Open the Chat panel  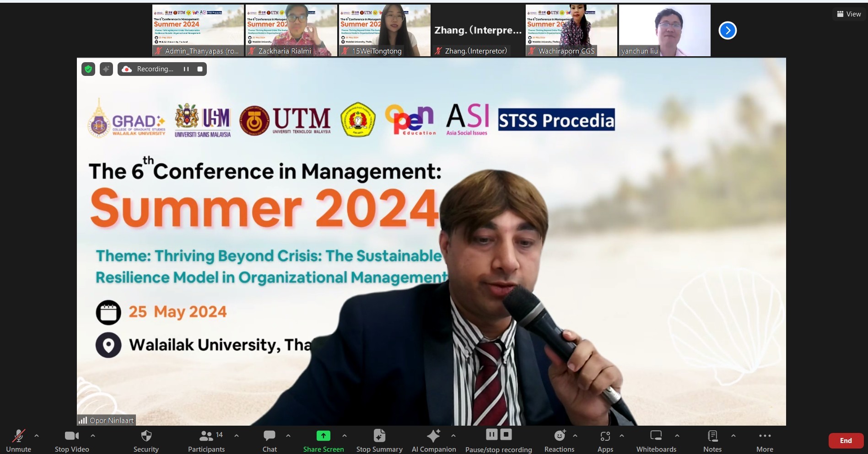(270, 441)
